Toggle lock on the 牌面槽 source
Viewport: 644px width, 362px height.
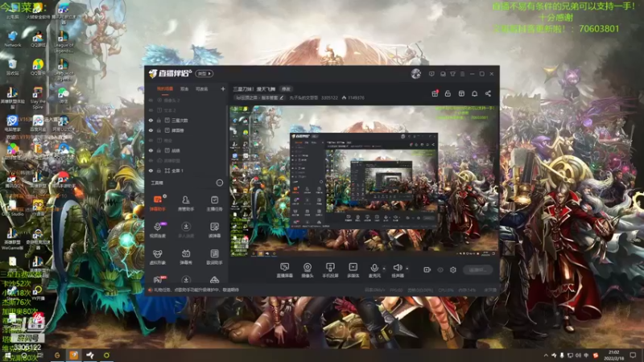point(159,130)
